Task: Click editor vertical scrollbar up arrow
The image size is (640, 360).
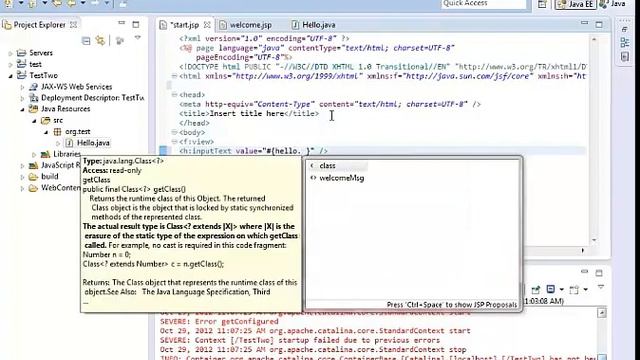Action: (594, 39)
